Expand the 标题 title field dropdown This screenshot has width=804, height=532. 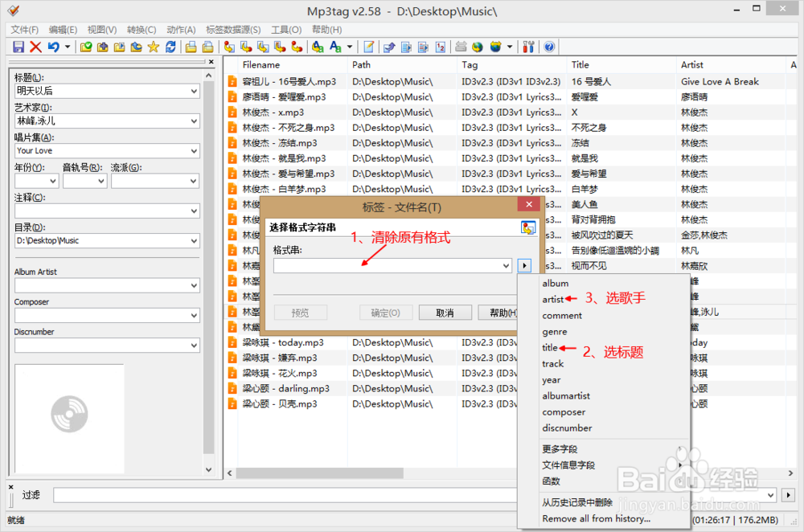[194, 92]
